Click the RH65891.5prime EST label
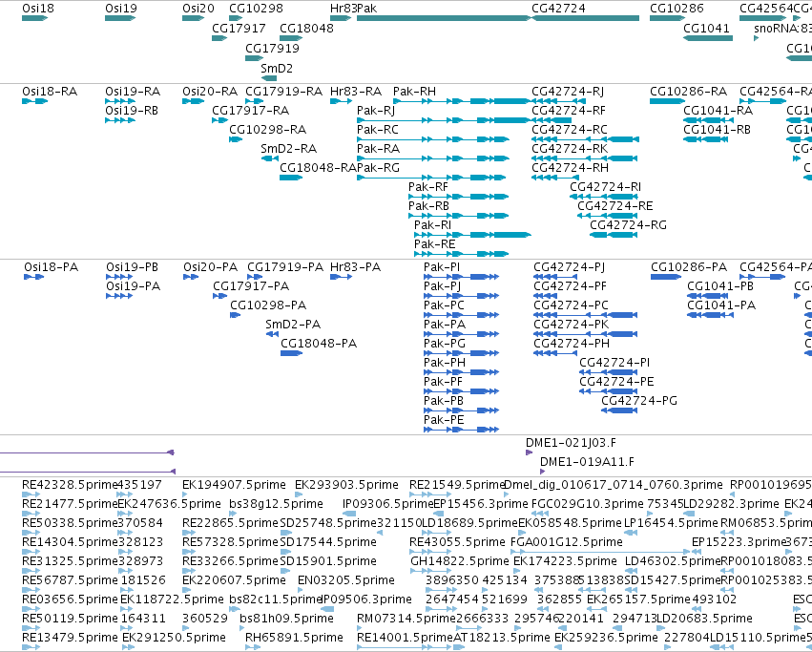Screen dimensions: 812x652 coord(294,638)
